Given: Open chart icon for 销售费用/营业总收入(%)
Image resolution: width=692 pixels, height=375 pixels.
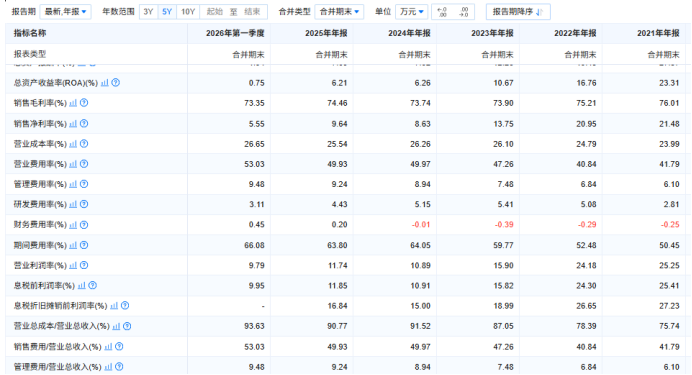Looking at the screenshot, I should tap(108, 347).
